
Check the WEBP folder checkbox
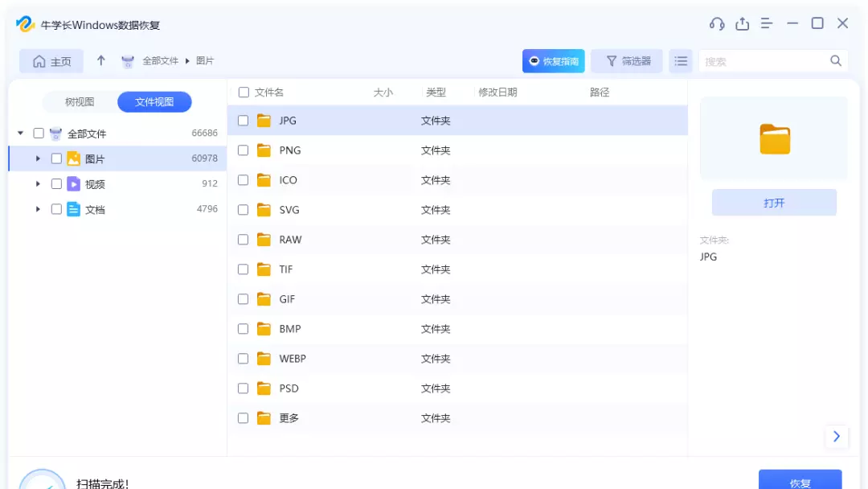click(x=243, y=358)
